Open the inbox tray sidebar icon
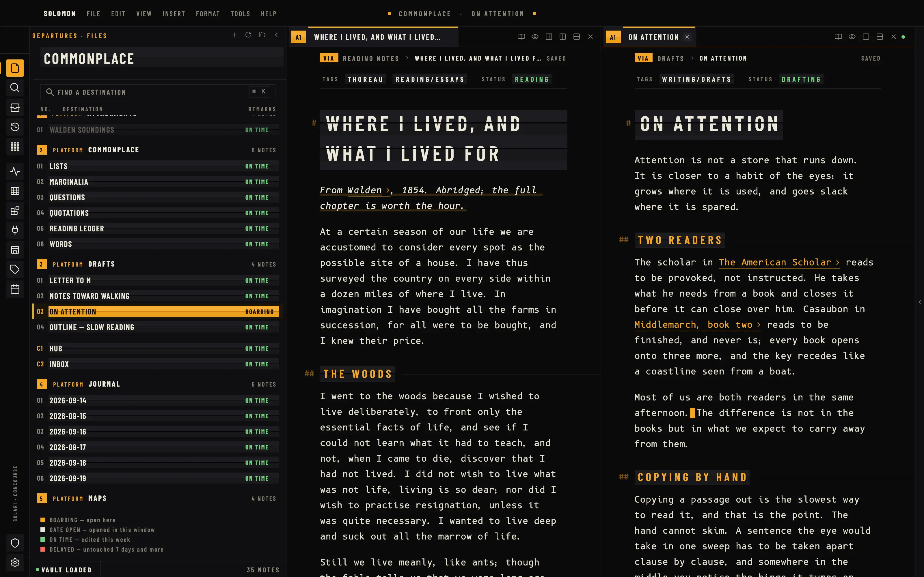 [x=15, y=108]
